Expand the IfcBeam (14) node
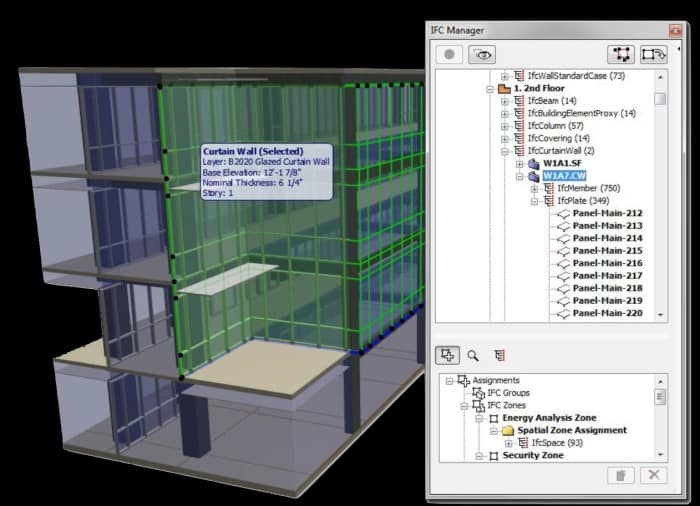Image resolution: width=700 pixels, height=506 pixels. (504, 101)
